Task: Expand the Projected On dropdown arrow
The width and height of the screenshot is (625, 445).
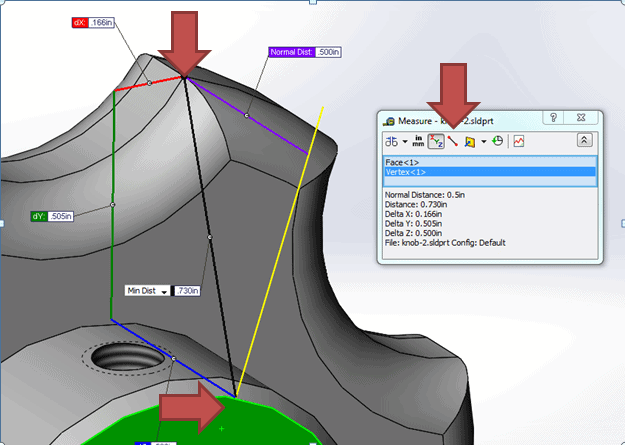Action: point(483,142)
